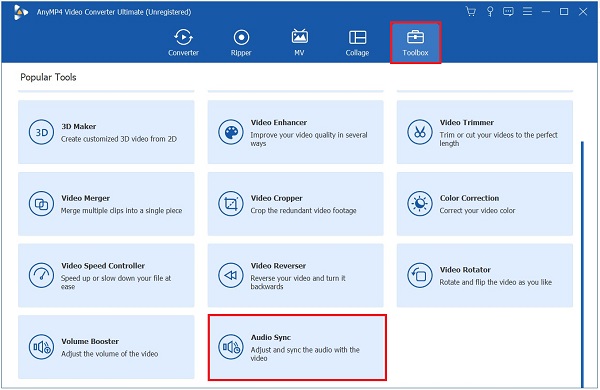Click 'Merge multiple clips into a single piece' text

(121, 211)
